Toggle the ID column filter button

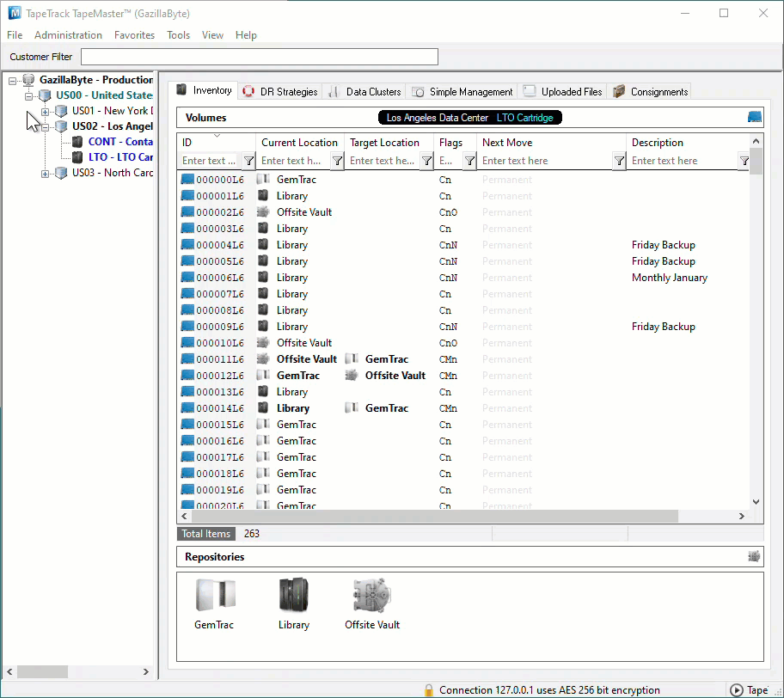248,161
